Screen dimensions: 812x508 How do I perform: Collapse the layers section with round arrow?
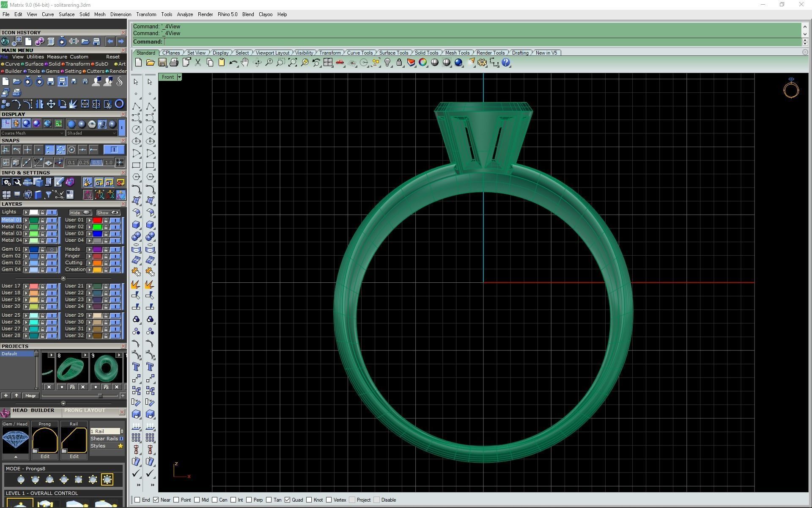pyautogui.click(x=63, y=278)
